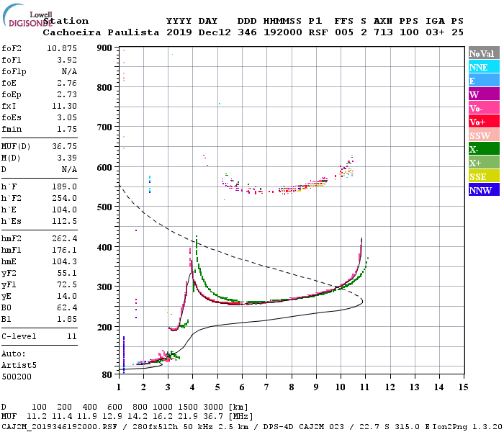Screen dimensions: 504x432
Task: Select the SSE yellow legend swatch
Action: [x=484, y=176]
